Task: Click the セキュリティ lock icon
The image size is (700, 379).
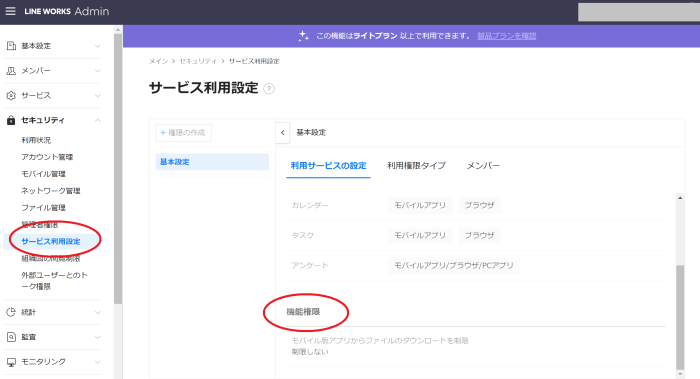Action: (11, 120)
